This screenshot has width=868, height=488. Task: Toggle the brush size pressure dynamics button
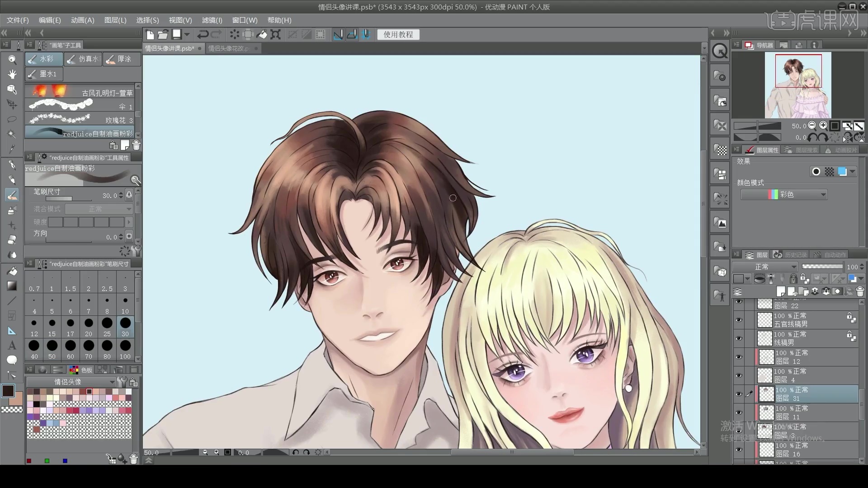pos(129,195)
